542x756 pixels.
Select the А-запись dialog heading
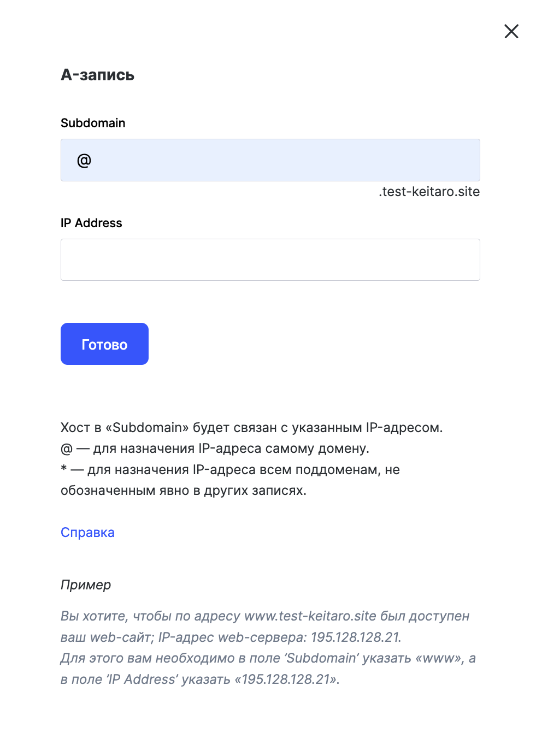click(x=97, y=75)
